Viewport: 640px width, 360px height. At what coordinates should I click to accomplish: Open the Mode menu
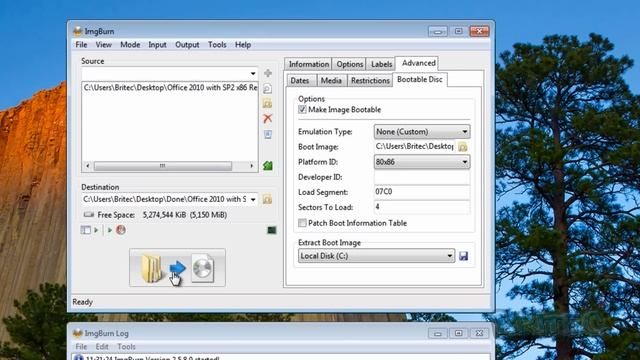coord(130,45)
